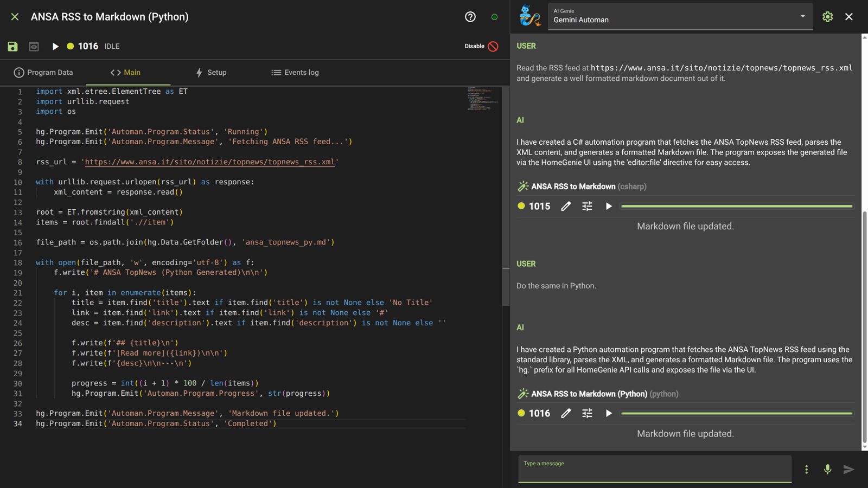
Task: Open AI Genie settings gear
Action: click(x=827, y=17)
